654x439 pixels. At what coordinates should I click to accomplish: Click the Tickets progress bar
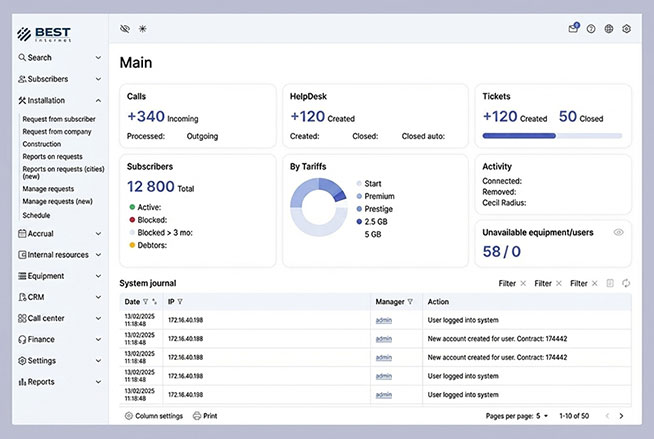pos(551,136)
